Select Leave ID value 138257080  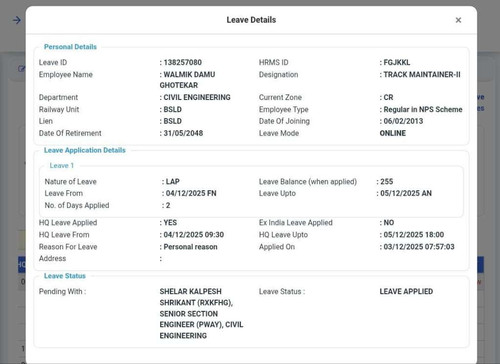pos(183,62)
